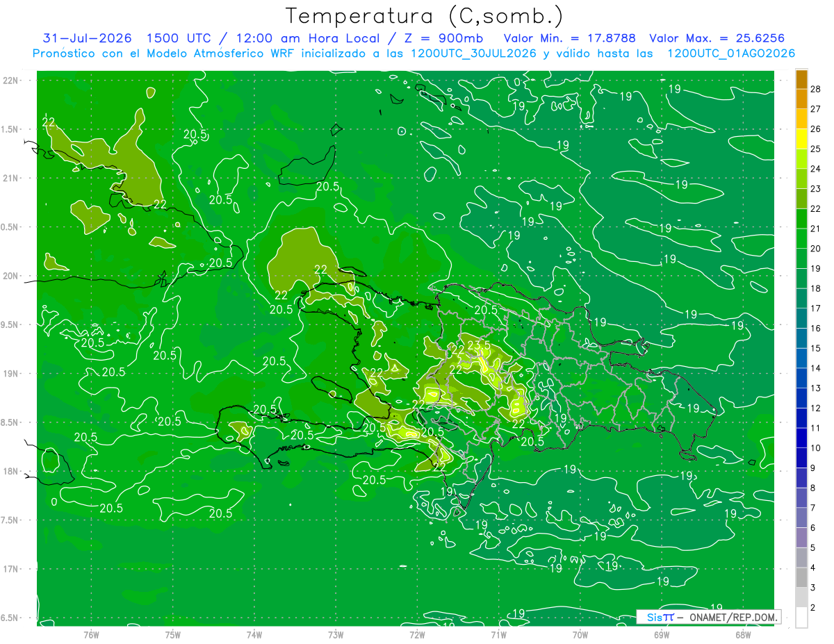Viewport: 834px width, 644px height.
Task: Click the '70W' longitude axis label
Action: pos(580,635)
